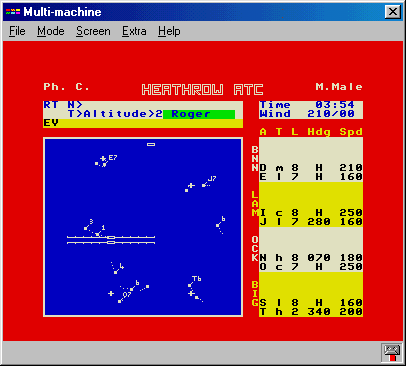The height and width of the screenshot is (366, 406).
Task: Click the yellow EV status line
Action: click(143, 123)
